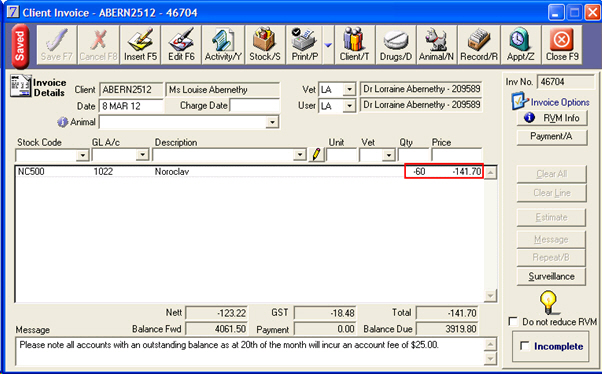602x374 pixels.
Task: Click the message box scroll up arrow
Action: click(491, 344)
